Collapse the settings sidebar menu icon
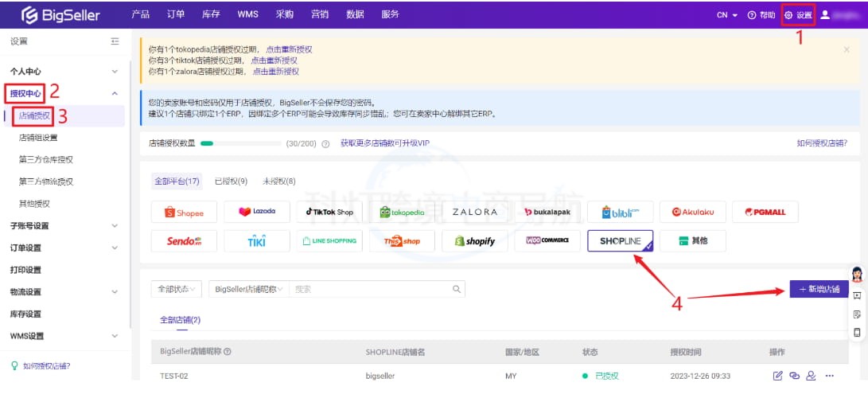Image resolution: width=868 pixels, height=398 pixels. (x=115, y=41)
